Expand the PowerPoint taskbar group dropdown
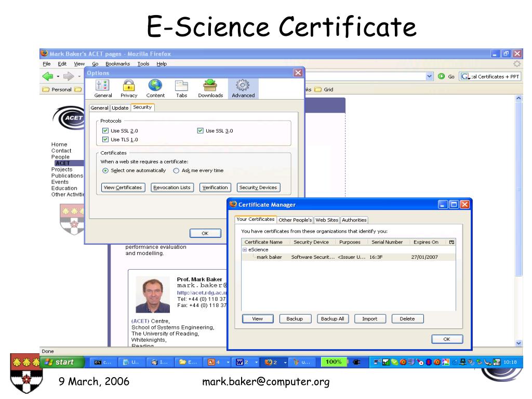Screen dimensions: 532x399 (x=228, y=362)
